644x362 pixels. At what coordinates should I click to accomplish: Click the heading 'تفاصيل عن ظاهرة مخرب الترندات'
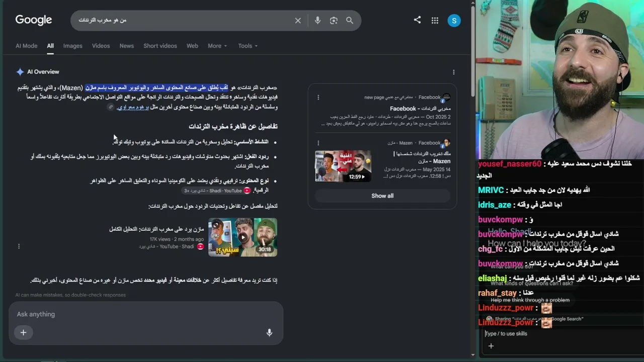coord(233,126)
